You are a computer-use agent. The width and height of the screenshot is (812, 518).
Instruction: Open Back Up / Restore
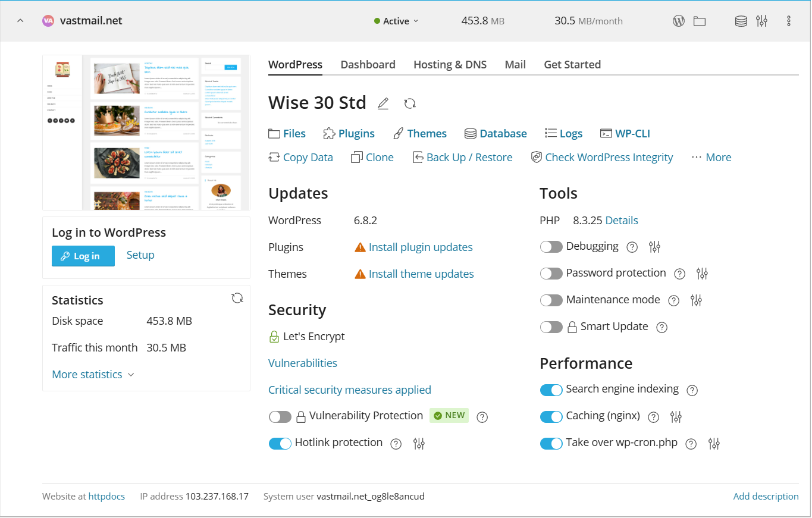[x=462, y=158]
